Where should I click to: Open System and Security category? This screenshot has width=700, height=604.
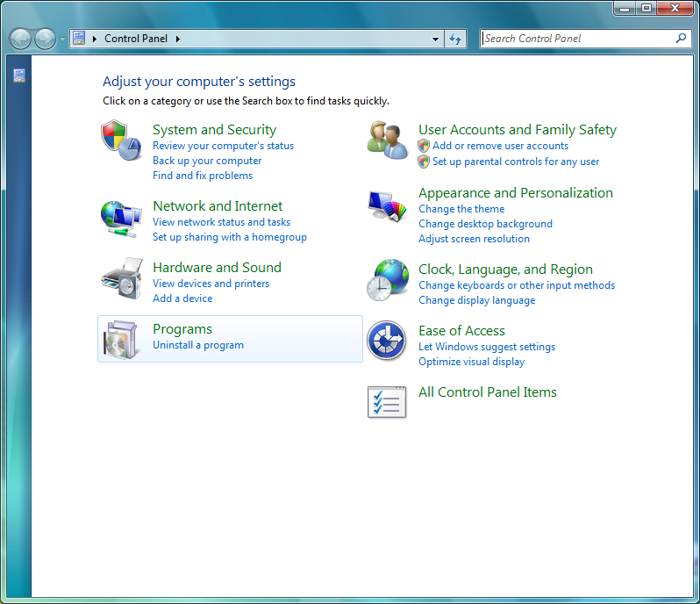214,130
